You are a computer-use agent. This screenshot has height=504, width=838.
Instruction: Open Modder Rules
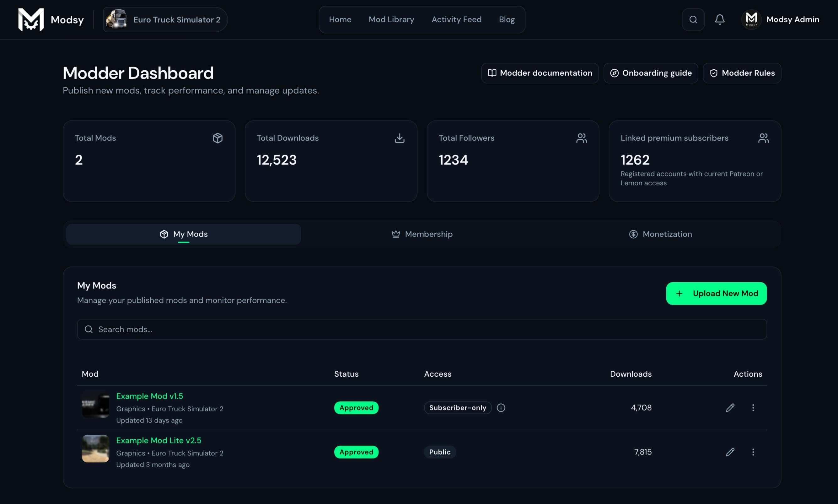click(x=742, y=73)
